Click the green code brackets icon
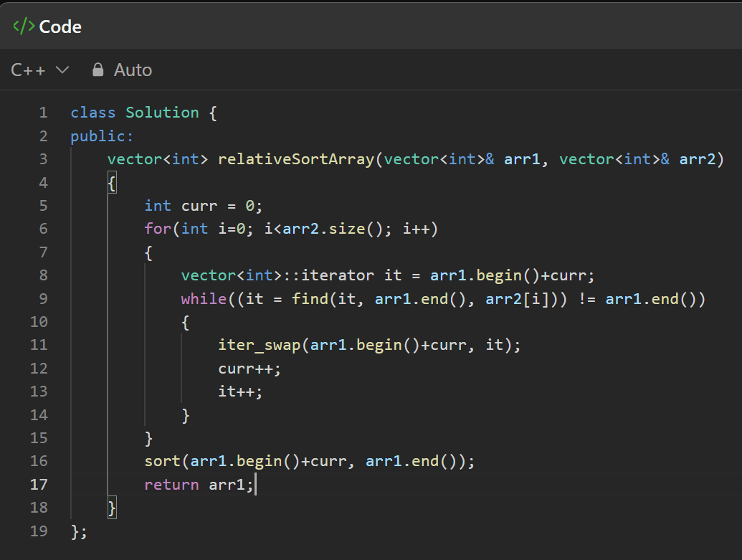Image resolution: width=742 pixels, height=560 pixels. (x=24, y=27)
